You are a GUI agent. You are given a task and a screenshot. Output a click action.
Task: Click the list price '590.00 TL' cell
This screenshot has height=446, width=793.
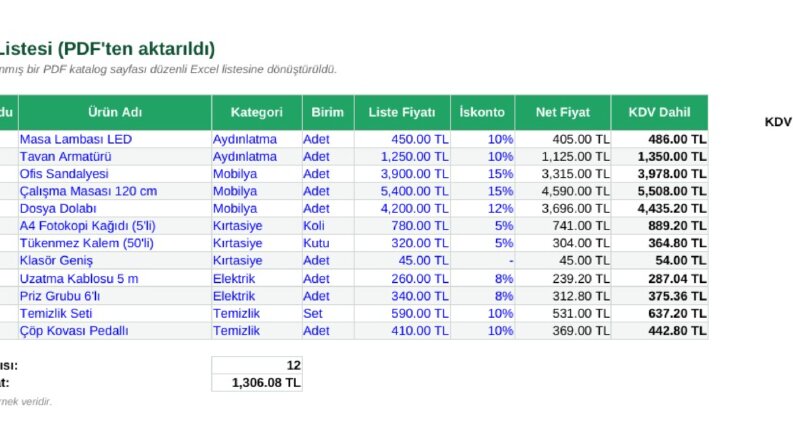pos(402,313)
